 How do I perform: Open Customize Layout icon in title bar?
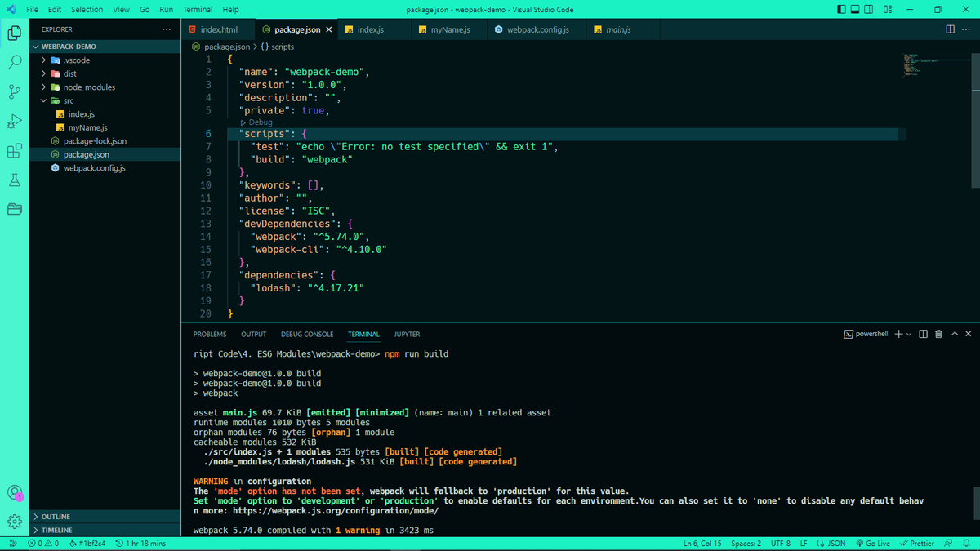click(x=887, y=10)
